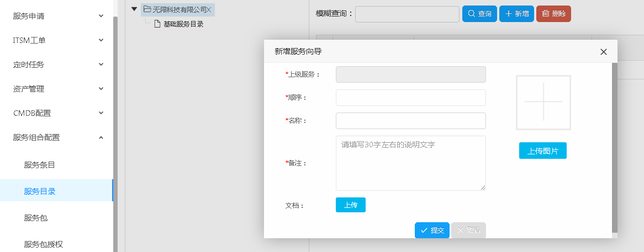Viewport: 644px width, 252px height.
Task: Select the 服务包 submenu item
Action: click(36, 218)
